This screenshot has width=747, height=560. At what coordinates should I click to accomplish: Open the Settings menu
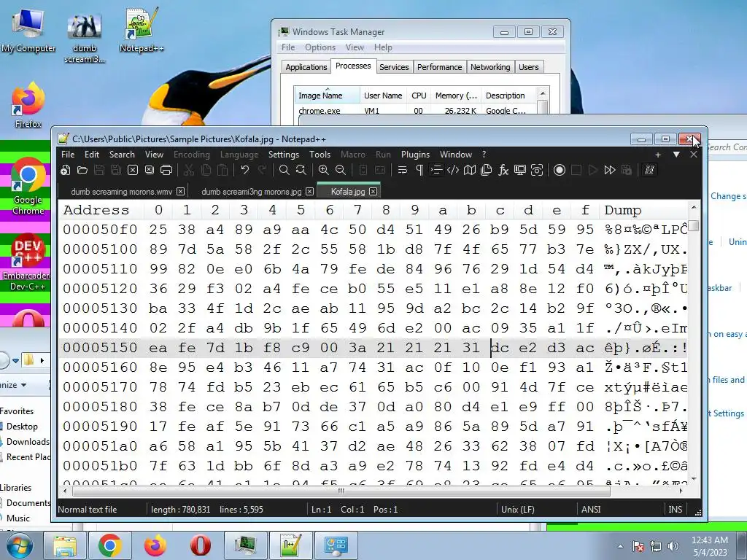pos(284,155)
